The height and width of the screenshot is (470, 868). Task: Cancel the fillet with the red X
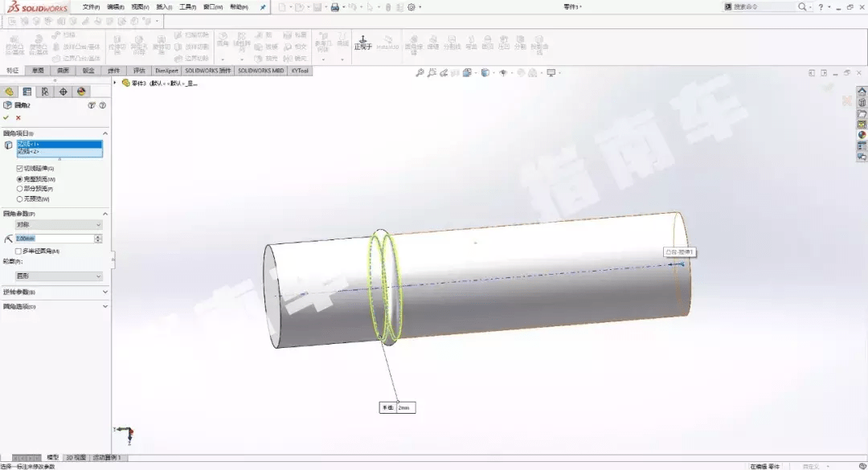18,117
